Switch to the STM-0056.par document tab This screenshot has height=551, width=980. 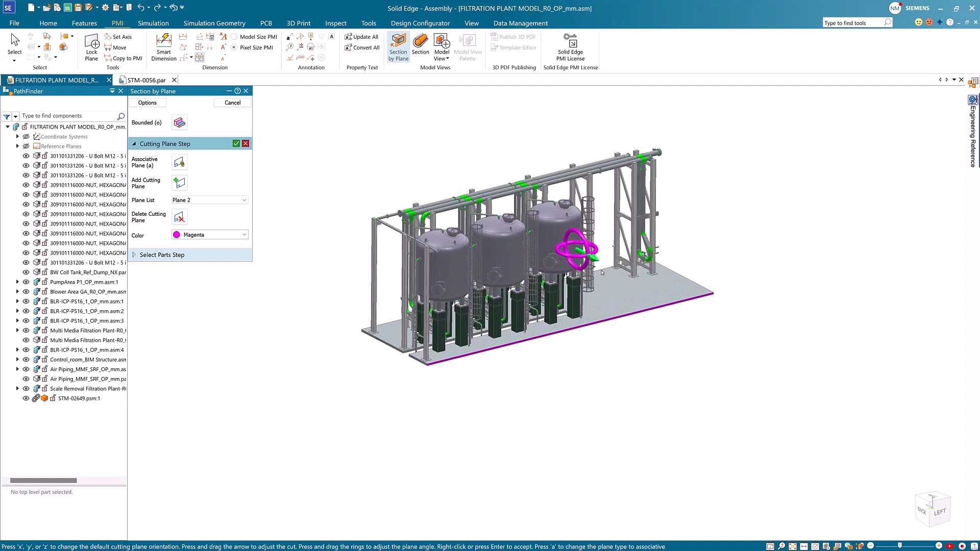(146, 80)
